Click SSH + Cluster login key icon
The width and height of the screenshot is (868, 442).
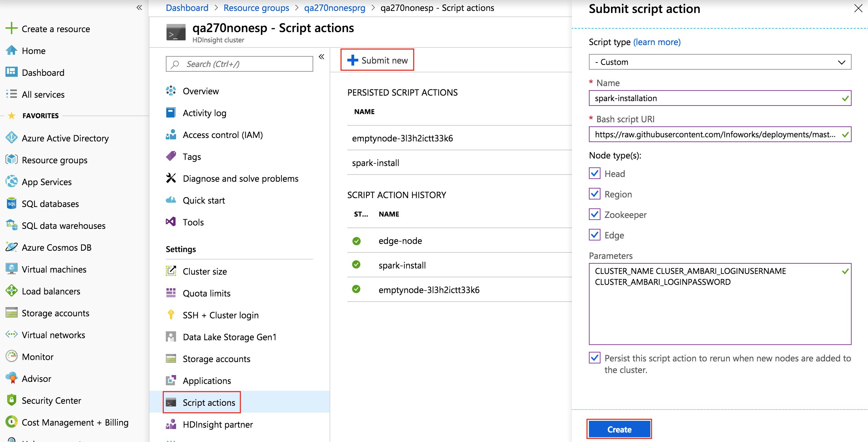tap(171, 315)
